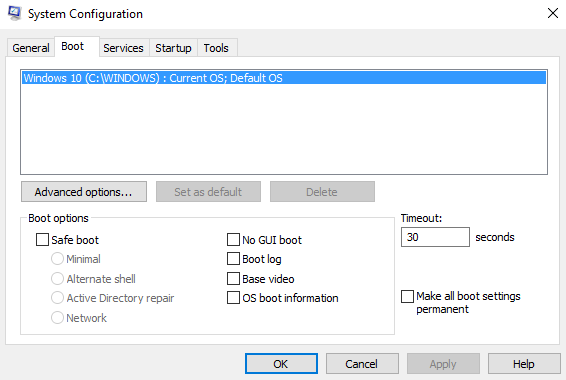
Task: Go to the Tools tab
Action: (x=216, y=48)
